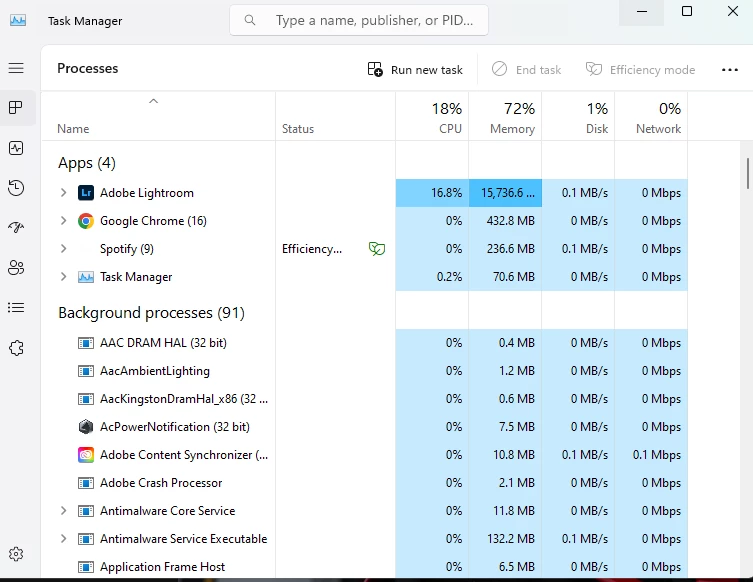Open the Services page icon
Image resolution: width=753 pixels, height=582 pixels.
coord(16,348)
